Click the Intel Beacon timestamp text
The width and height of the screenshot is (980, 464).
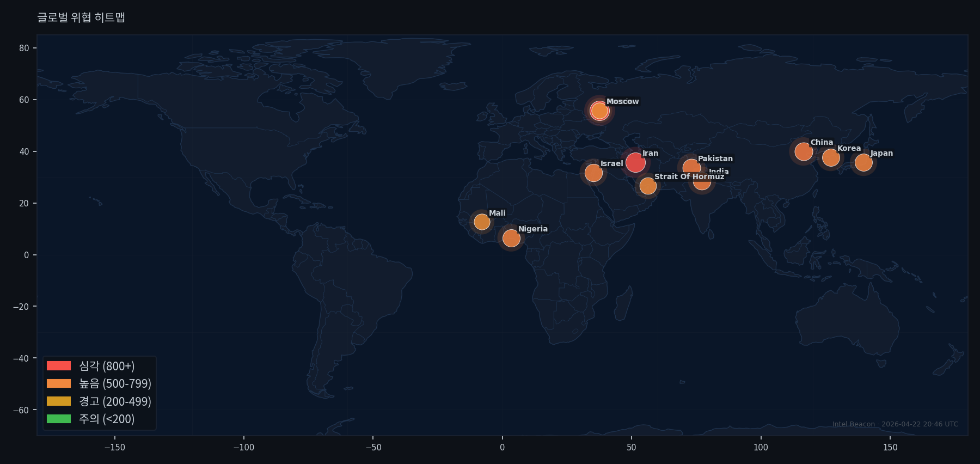point(895,424)
